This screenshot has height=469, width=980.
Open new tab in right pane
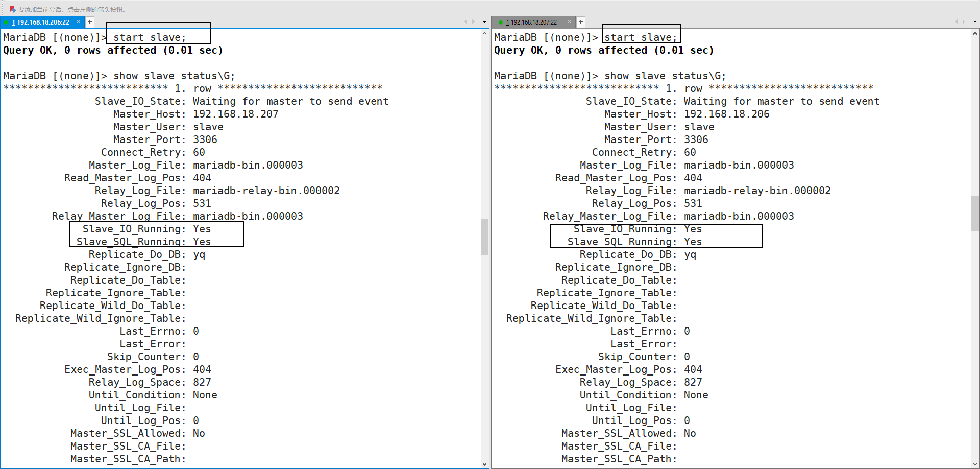coord(581,22)
